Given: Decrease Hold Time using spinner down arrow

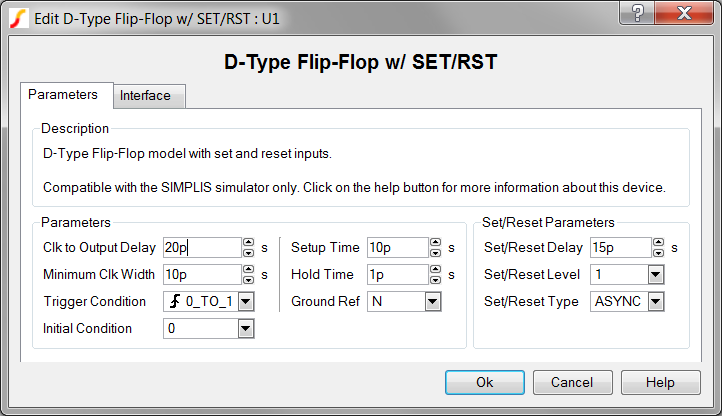Looking at the screenshot, I should pyautogui.click(x=435, y=280).
